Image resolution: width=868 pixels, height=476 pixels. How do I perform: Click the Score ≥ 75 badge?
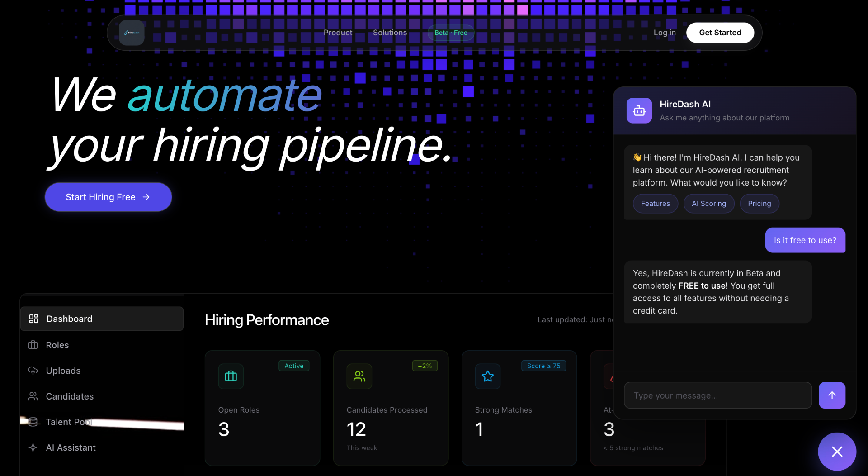[543, 366]
